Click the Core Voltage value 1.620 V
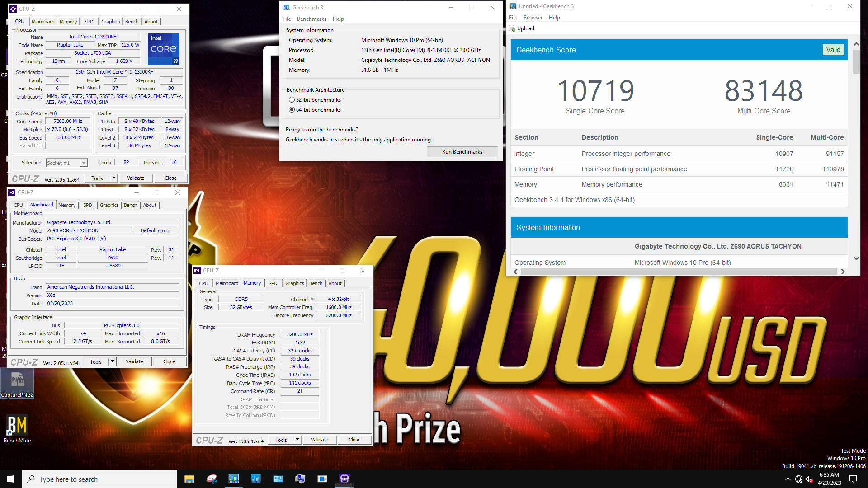The height and width of the screenshot is (488, 868). pos(124,61)
